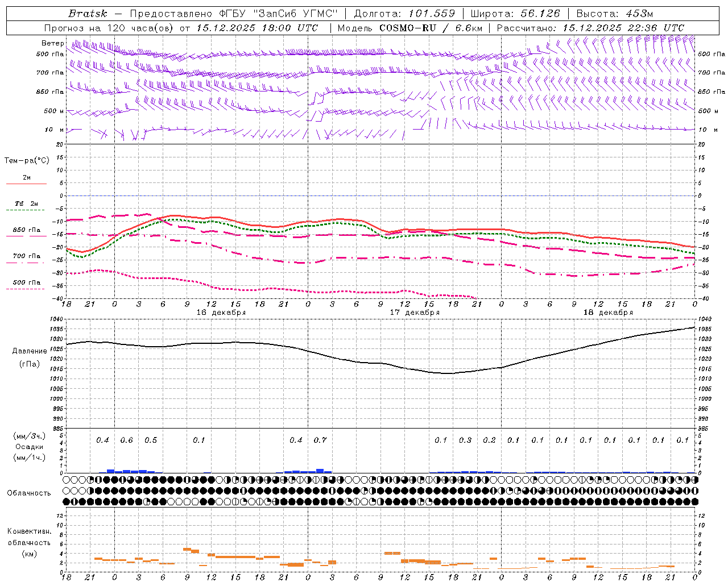Click the Bratsk station title
Image resolution: width=728 pixels, height=582 pixels.
click(88, 14)
